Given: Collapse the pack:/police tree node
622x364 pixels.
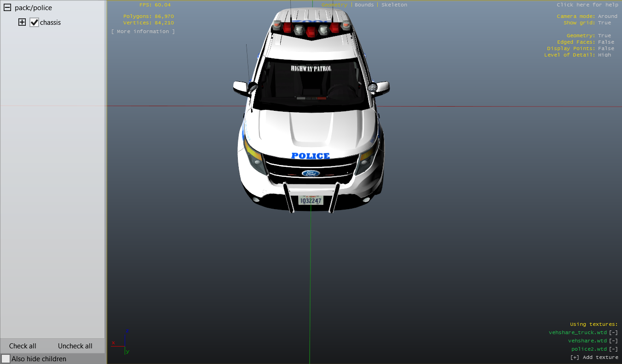Looking at the screenshot, I should pyautogui.click(x=7, y=8).
